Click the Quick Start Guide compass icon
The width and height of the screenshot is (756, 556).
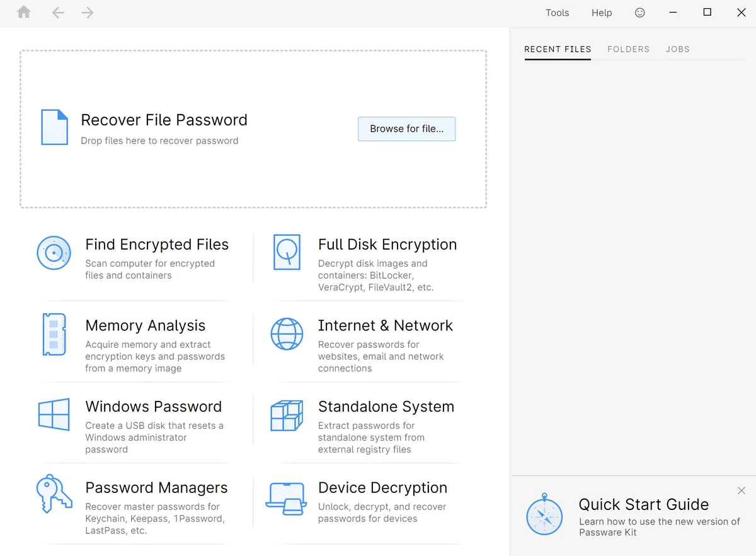click(x=544, y=514)
